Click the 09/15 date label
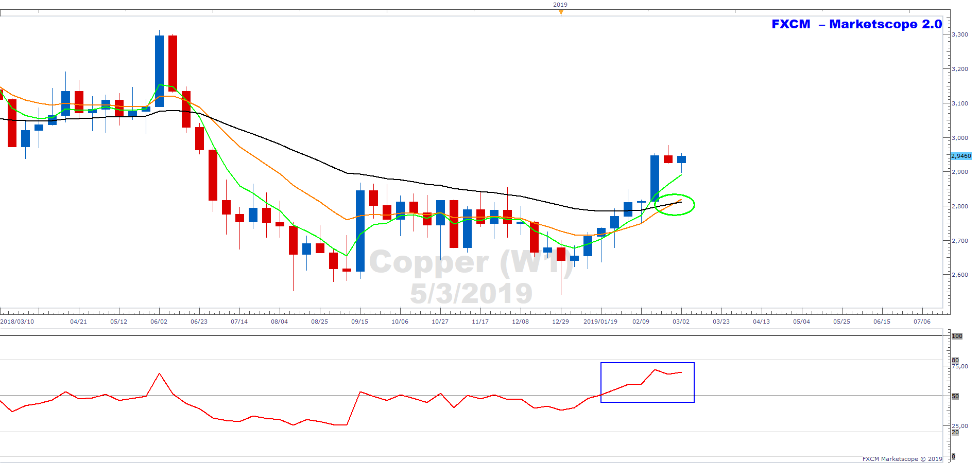The height and width of the screenshot is (463, 980). tap(359, 322)
